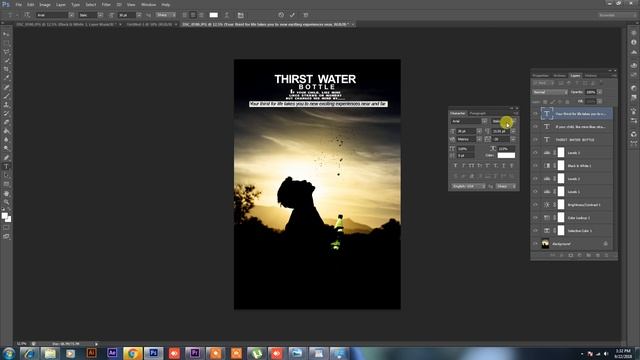
Task: Click the white text color swatch in the options bar
Action: (213, 15)
